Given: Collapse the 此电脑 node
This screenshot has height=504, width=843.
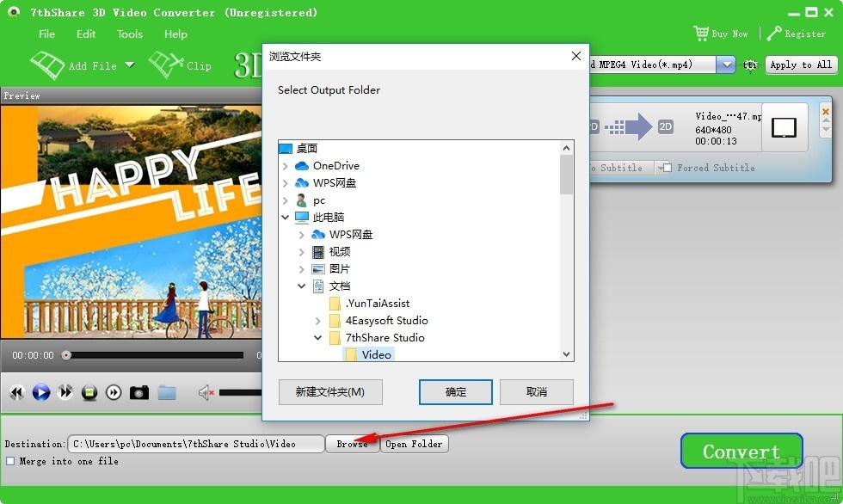Looking at the screenshot, I should click(x=286, y=217).
